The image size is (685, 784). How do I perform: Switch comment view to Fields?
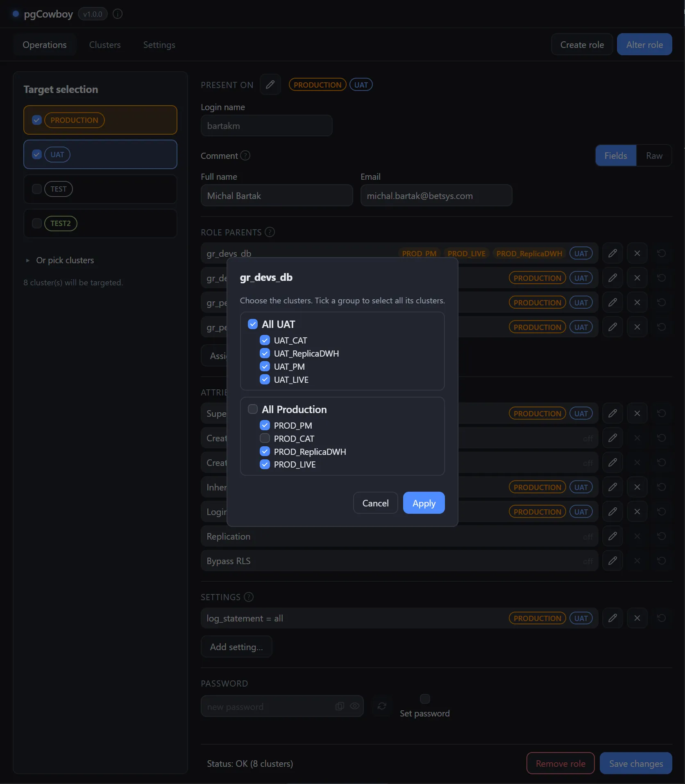click(615, 156)
